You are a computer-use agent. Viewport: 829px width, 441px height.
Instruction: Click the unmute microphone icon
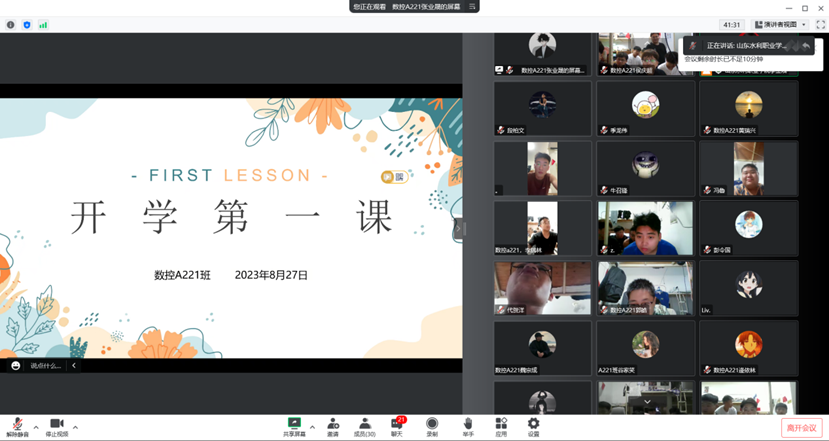[x=17, y=424]
